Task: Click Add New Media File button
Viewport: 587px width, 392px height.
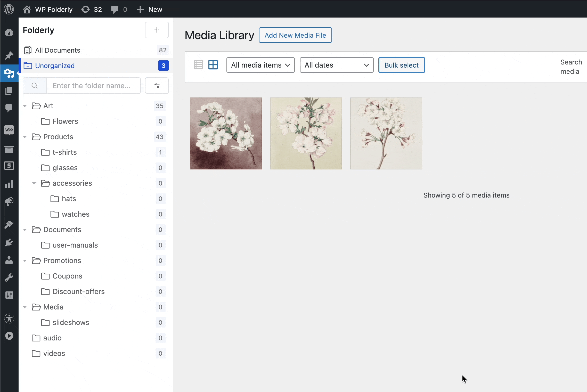Action: click(x=295, y=35)
